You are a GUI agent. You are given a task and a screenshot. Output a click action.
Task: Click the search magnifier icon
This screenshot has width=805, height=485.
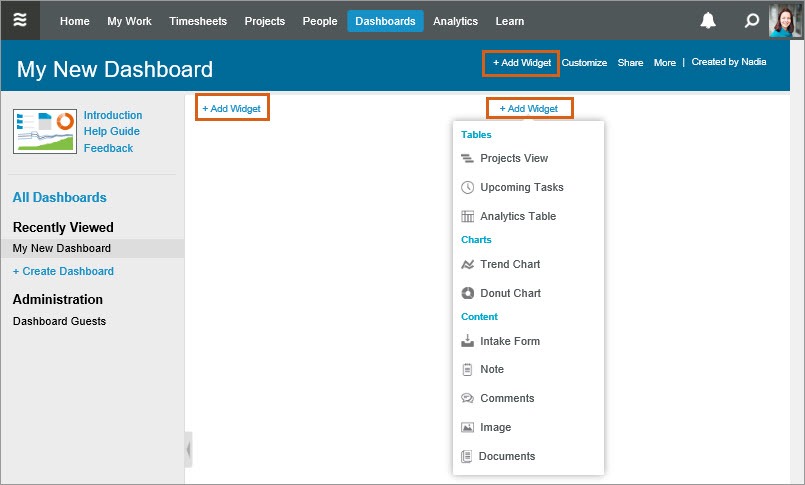(x=752, y=21)
